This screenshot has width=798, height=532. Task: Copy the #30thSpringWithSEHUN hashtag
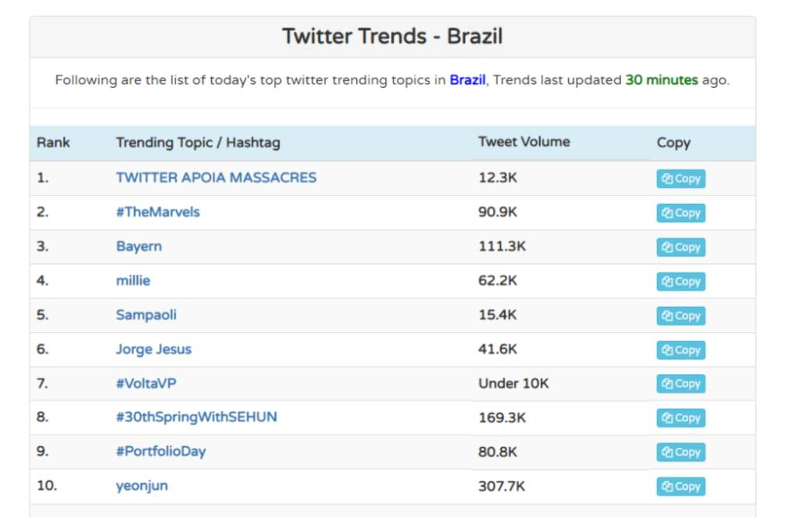680,417
